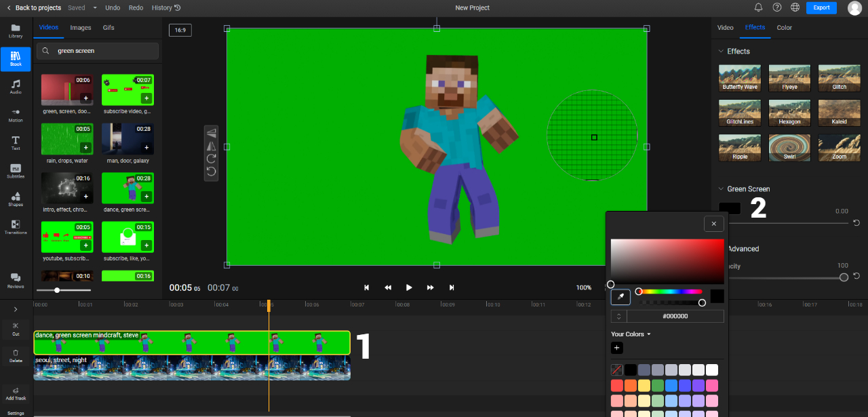This screenshot has width=868, height=417.
Task: Switch to the Color tab
Action: click(x=785, y=28)
